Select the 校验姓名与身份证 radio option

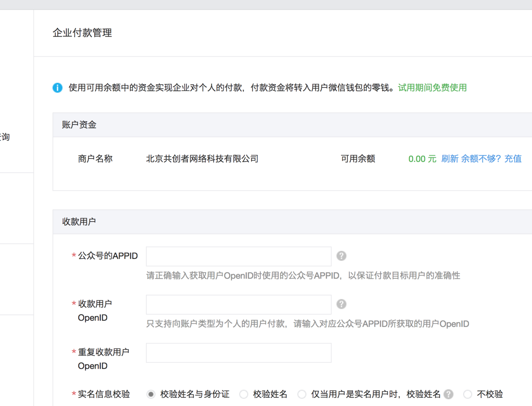pyautogui.click(x=151, y=394)
